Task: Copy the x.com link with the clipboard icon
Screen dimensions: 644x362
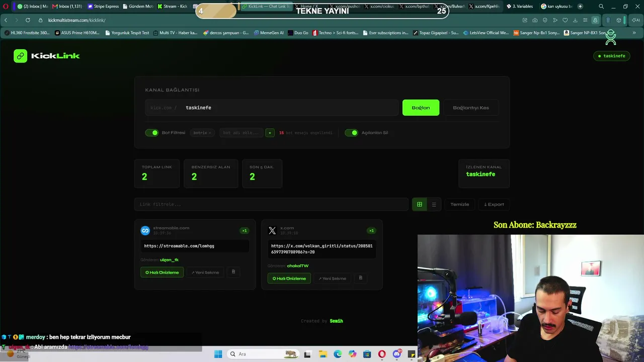Action: click(360, 278)
